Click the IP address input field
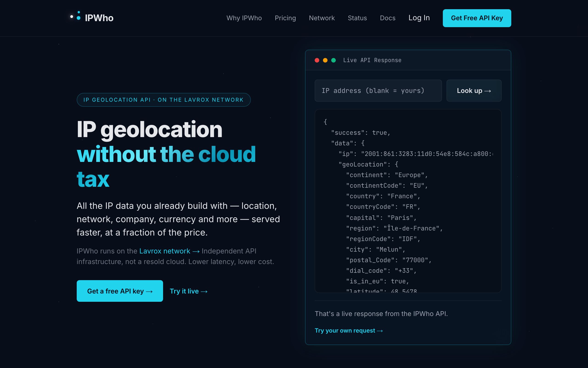The image size is (588, 368). (x=378, y=91)
